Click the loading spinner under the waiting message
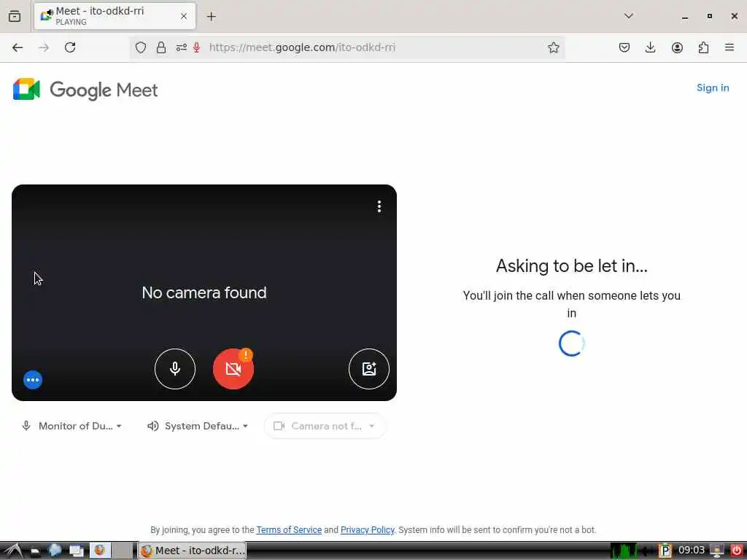The width and height of the screenshot is (747, 560). point(572,343)
